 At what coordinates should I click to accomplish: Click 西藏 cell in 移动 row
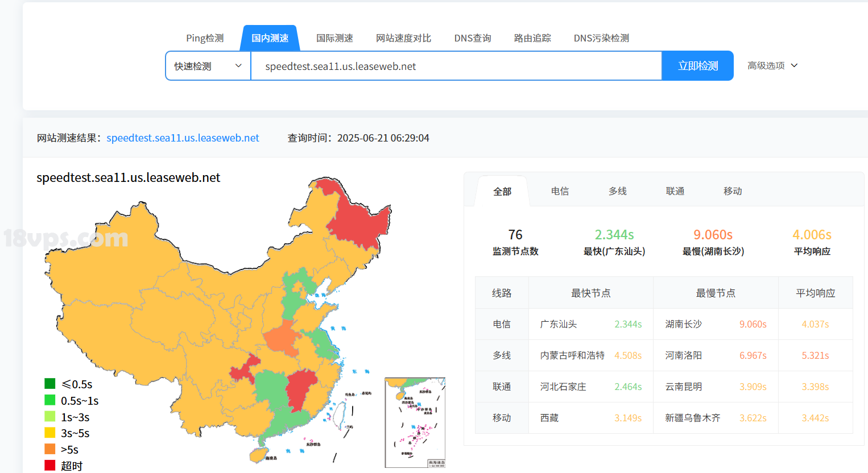click(549, 418)
